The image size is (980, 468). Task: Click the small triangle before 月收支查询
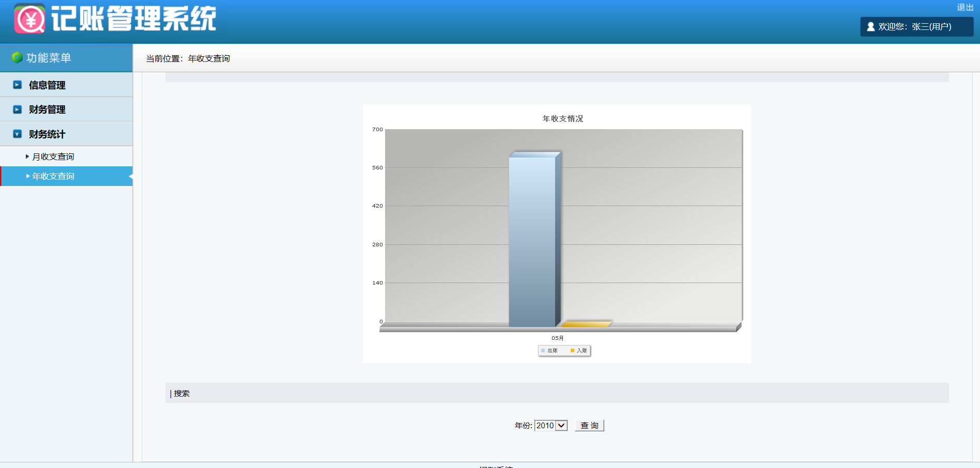pos(27,157)
